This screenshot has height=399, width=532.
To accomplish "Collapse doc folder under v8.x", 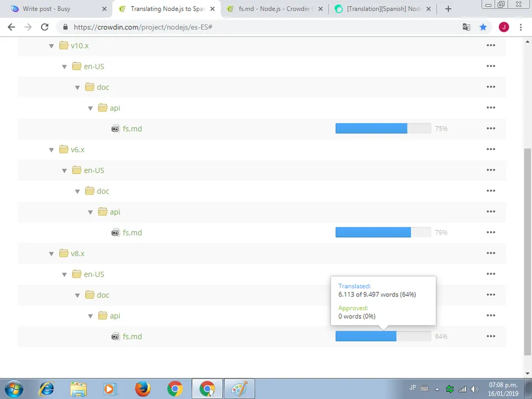I will pos(78,295).
